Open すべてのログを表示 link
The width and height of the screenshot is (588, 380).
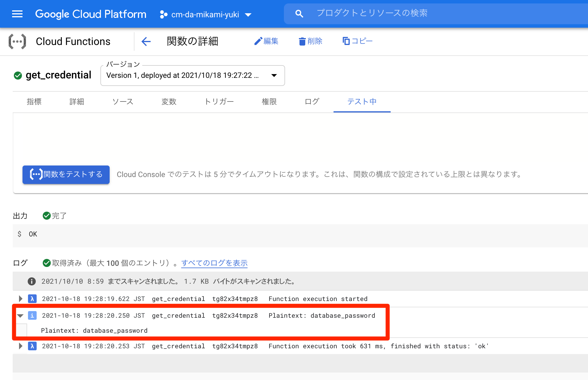(214, 263)
